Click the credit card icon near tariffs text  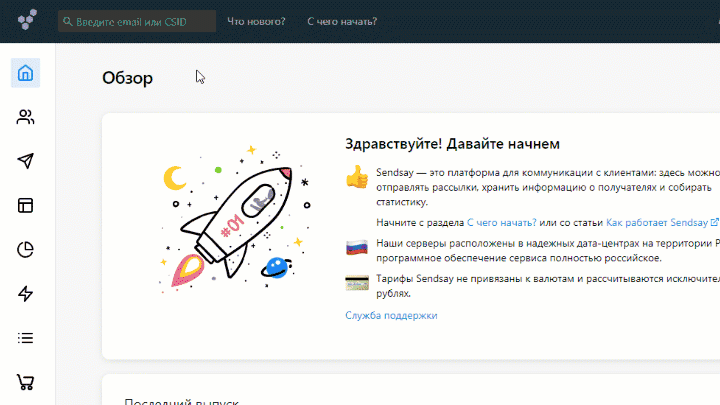click(356, 283)
